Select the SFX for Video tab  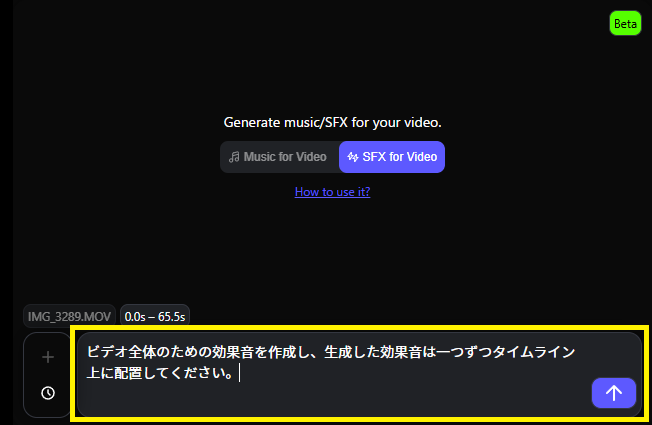tap(392, 157)
